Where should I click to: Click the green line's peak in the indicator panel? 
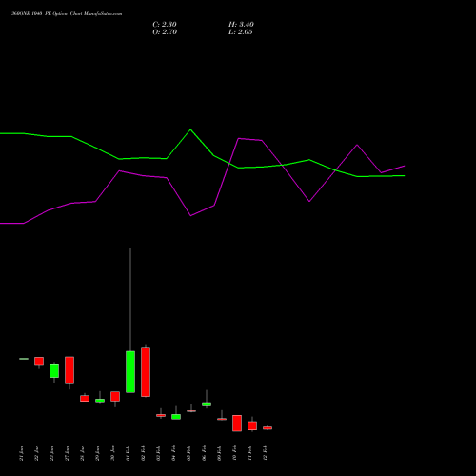tap(190, 129)
